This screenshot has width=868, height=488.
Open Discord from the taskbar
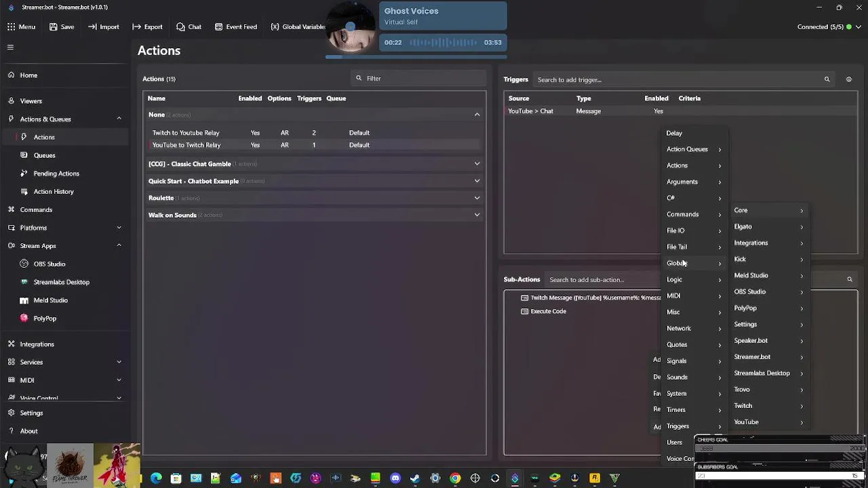pyautogui.click(x=395, y=479)
